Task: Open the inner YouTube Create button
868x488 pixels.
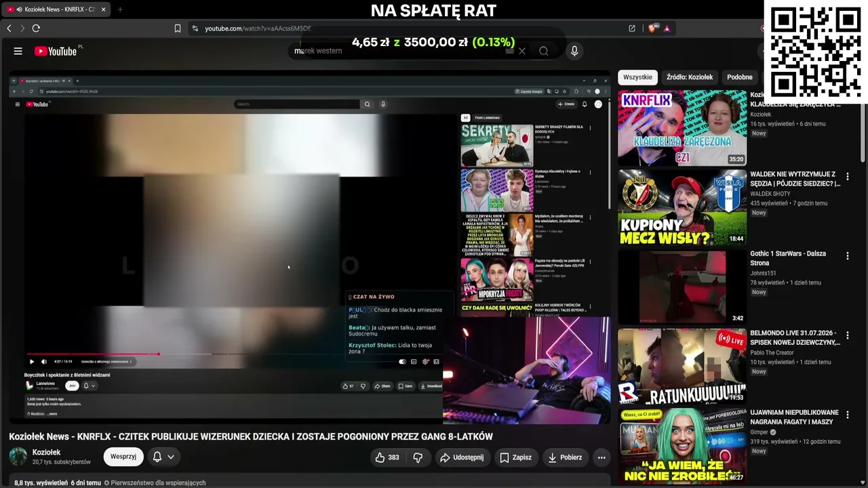Action: 566,104
